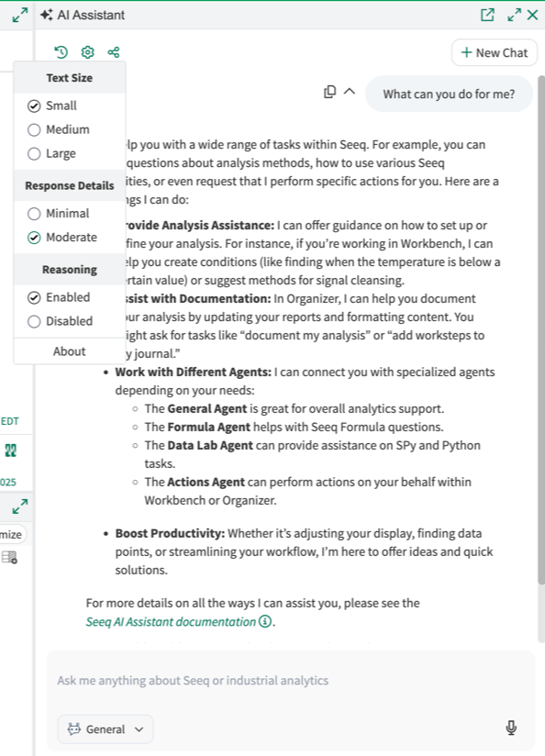Click the microphone voice input icon
Screen dimensions: 545x756
[511, 728]
